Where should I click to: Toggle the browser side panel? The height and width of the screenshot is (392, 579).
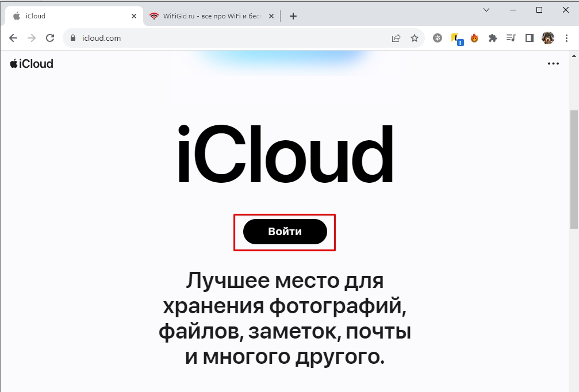click(x=529, y=38)
